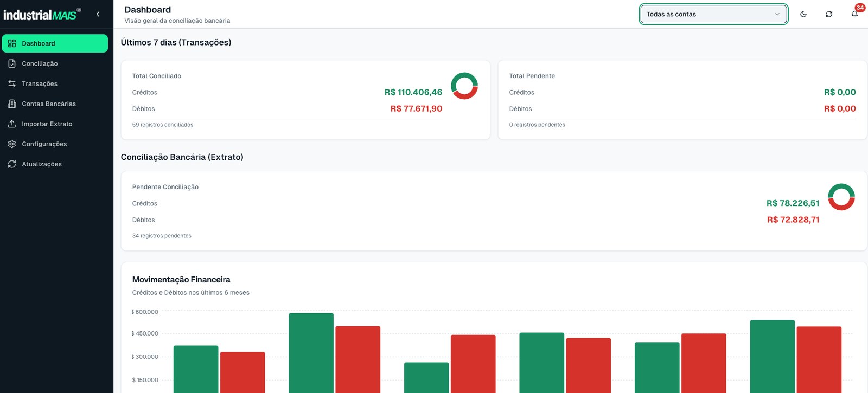Click the 59 registros conciliados text
The height and width of the screenshot is (393, 868).
pyautogui.click(x=163, y=125)
